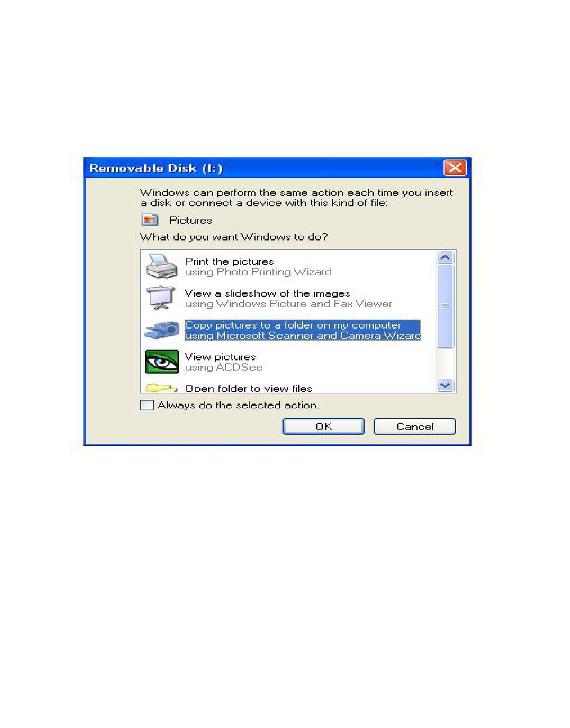
Task: Select the ACDSee green eye icon
Action: [x=162, y=362]
